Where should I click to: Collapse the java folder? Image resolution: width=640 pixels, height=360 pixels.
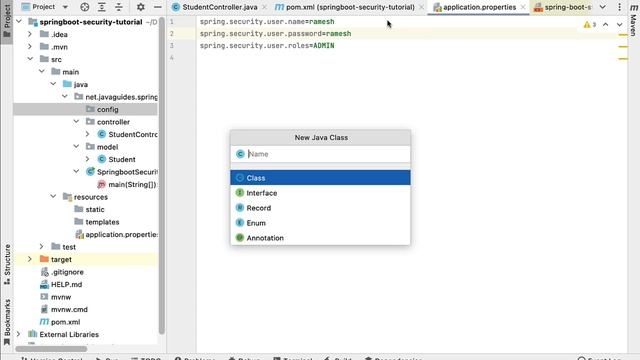tap(53, 84)
